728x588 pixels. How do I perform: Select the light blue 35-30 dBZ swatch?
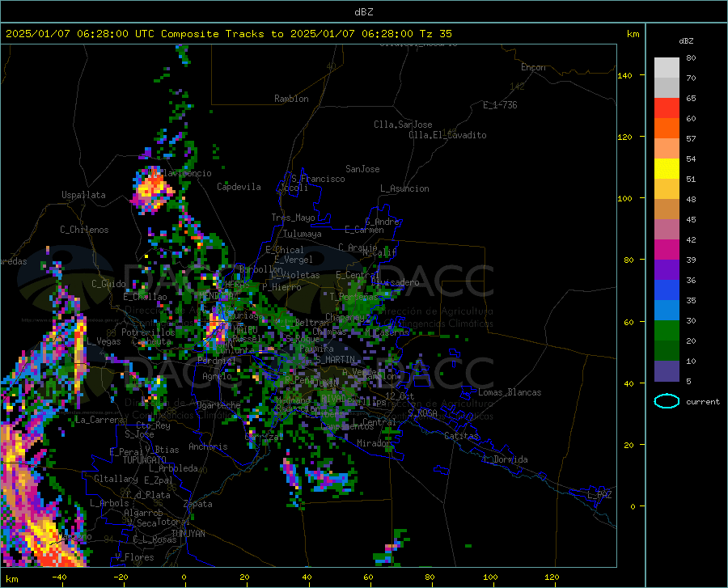(x=667, y=311)
